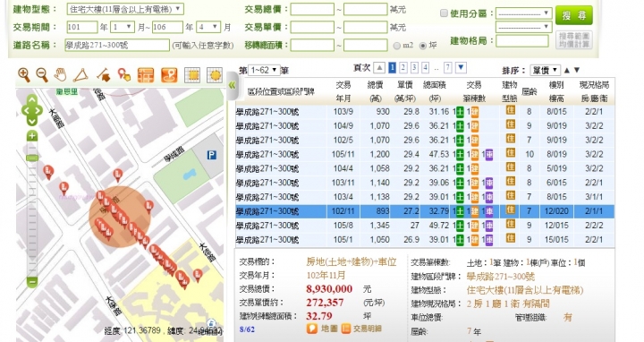Go to results page 7
644x342 pixels.
[x=448, y=67]
